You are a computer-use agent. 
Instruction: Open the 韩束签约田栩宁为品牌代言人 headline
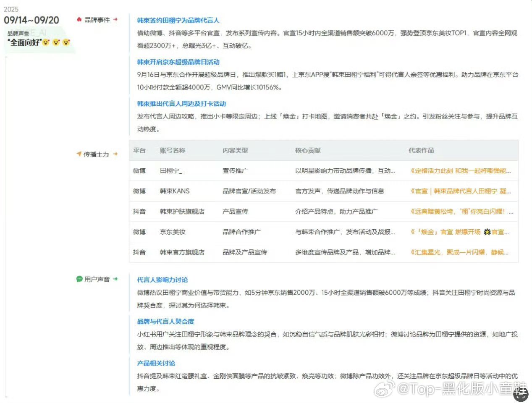178,20
